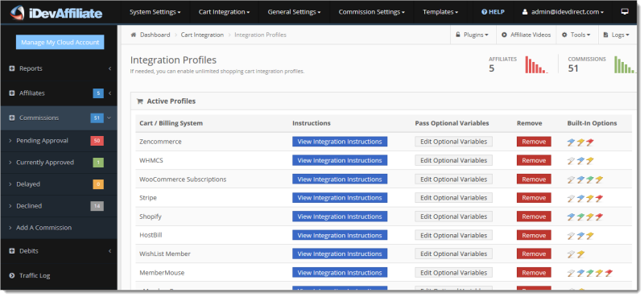Click the white flag in WishList Member row
Viewport: 644px width, 297px height.
(572, 254)
